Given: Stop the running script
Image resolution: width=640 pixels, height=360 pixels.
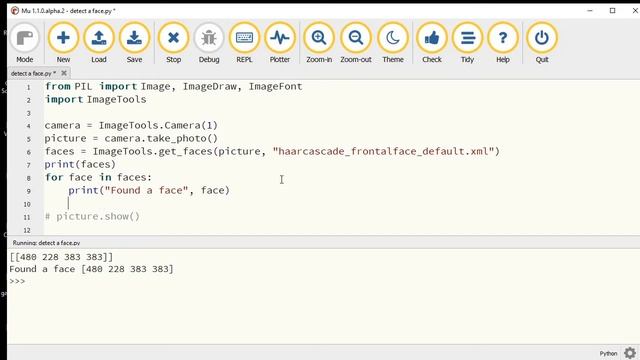Looking at the screenshot, I should point(173,43).
